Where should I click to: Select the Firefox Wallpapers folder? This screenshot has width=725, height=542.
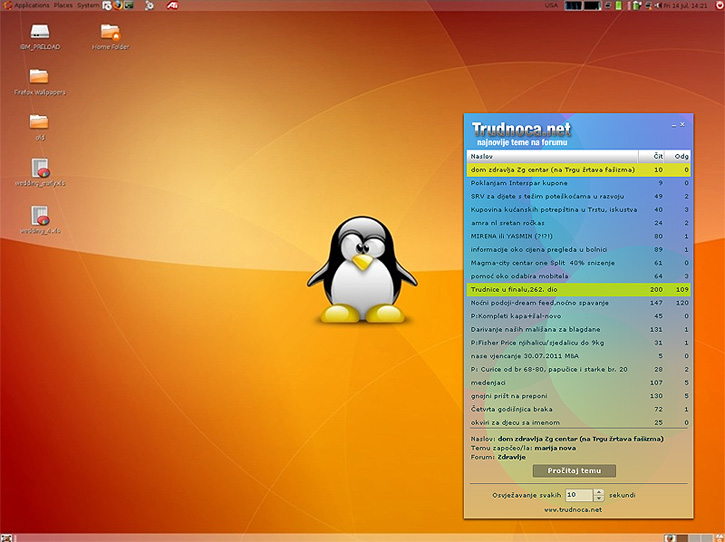tap(40, 82)
